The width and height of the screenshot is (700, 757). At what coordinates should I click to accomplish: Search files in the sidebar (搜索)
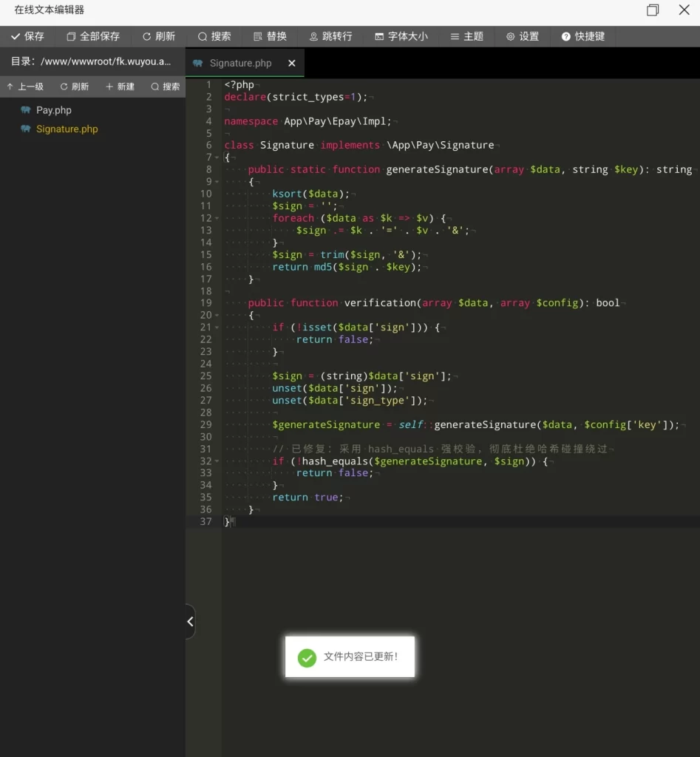click(x=165, y=86)
